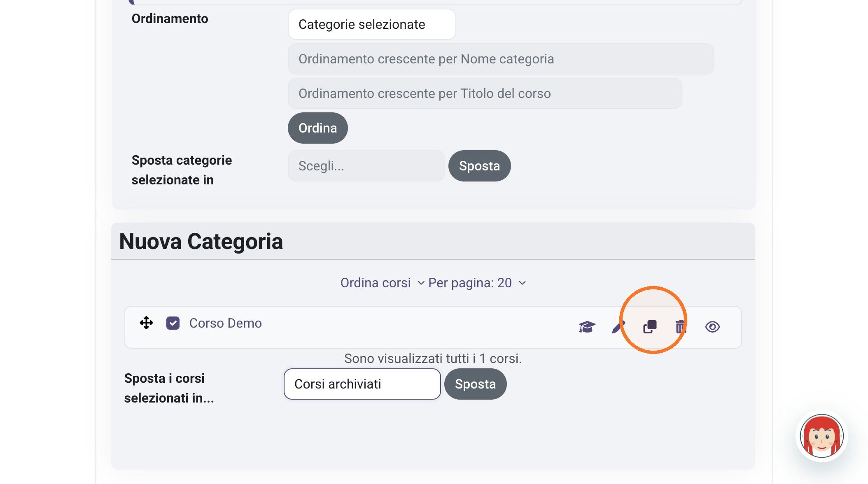Open the red-haired chat assistant avatar
The height and width of the screenshot is (484, 868).
(x=821, y=436)
